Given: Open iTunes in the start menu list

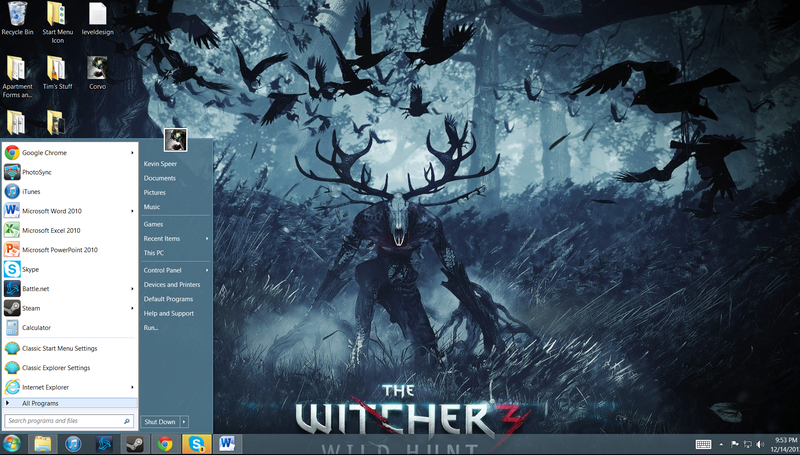Looking at the screenshot, I should tap(70, 191).
